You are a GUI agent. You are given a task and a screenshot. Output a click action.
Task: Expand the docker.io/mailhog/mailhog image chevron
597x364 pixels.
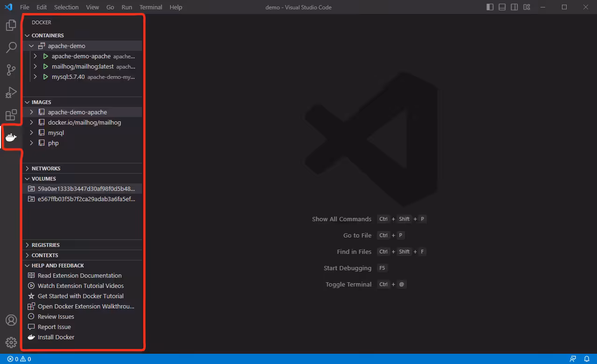(x=31, y=122)
